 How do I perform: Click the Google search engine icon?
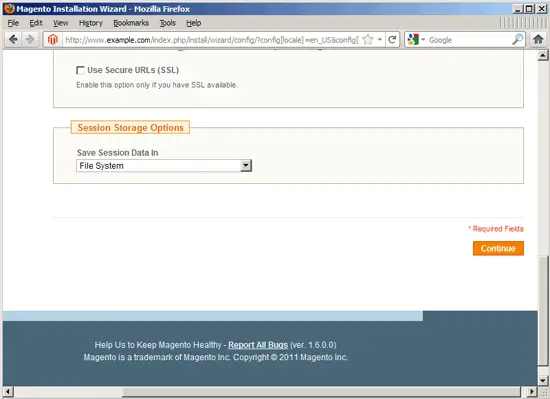(414, 39)
